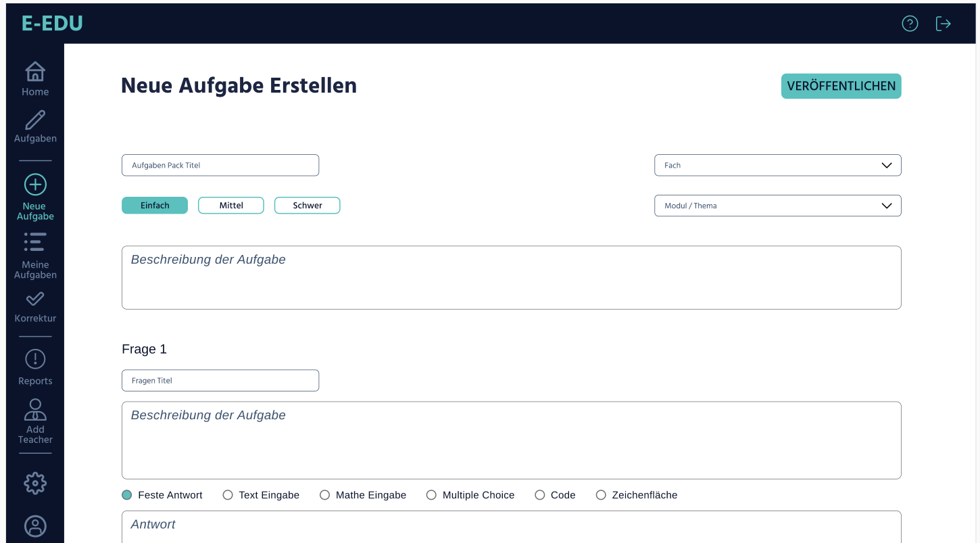Select the Multiple Choice radio option
980x543 pixels.
pyautogui.click(x=431, y=495)
